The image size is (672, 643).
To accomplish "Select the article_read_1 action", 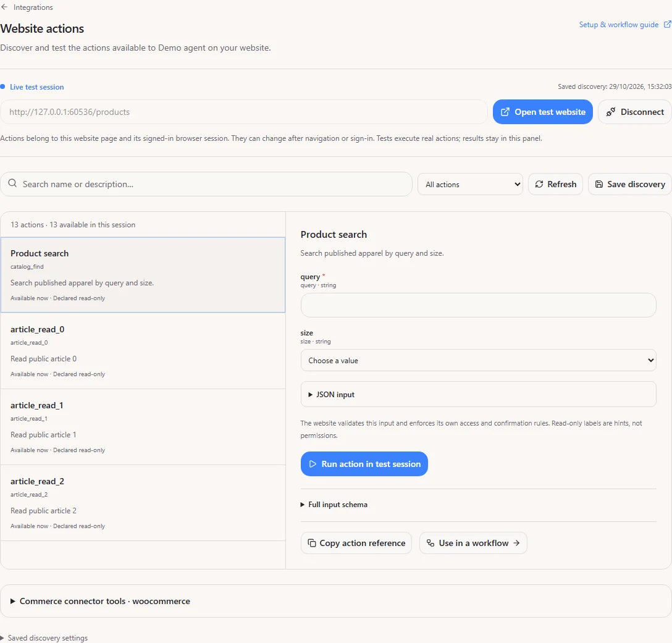I will (x=143, y=427).
